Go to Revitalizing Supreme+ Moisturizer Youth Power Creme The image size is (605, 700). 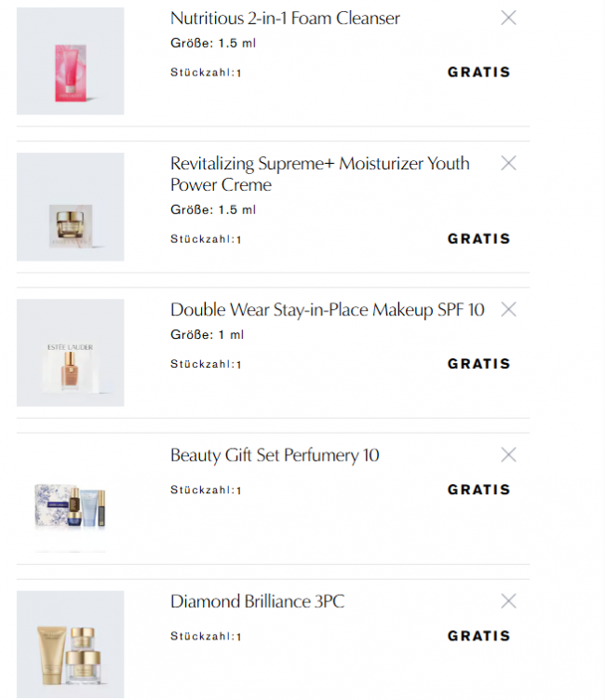pyautogui.click(x=319, y=174)
